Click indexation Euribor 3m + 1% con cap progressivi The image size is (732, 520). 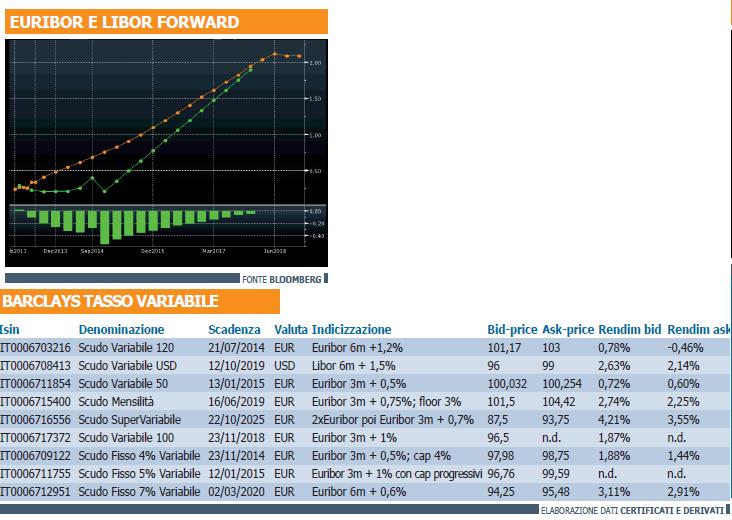click(x=397, y=474)
